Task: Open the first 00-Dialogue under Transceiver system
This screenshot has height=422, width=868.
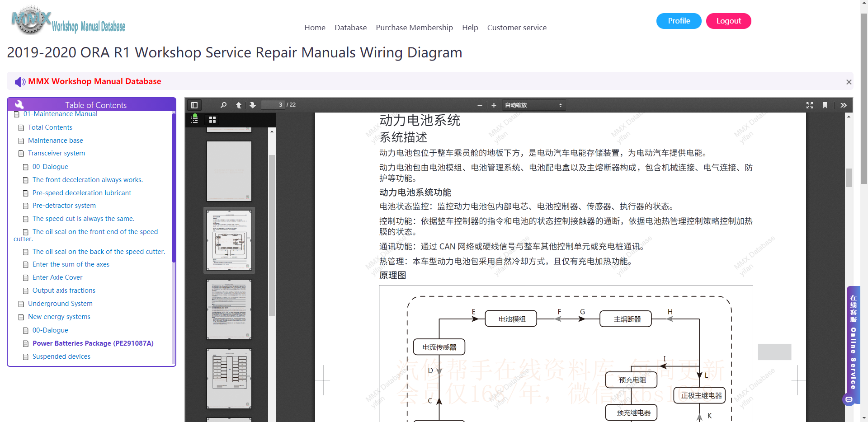Action: pos(50,167)
